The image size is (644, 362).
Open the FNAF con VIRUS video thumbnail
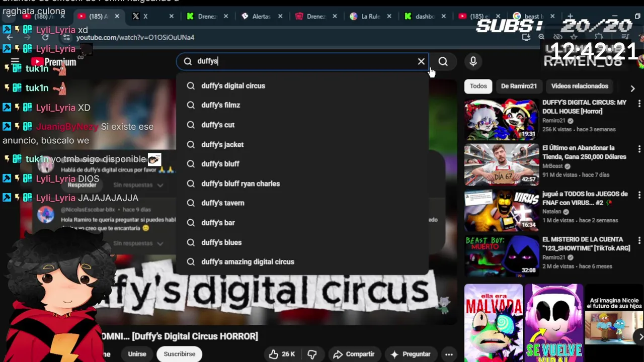(x=501, y=211)
